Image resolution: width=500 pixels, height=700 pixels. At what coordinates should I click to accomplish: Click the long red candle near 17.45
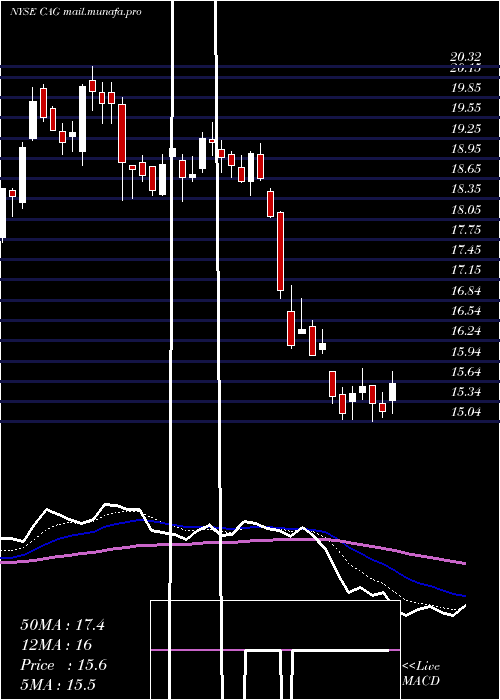coord(280,252)
